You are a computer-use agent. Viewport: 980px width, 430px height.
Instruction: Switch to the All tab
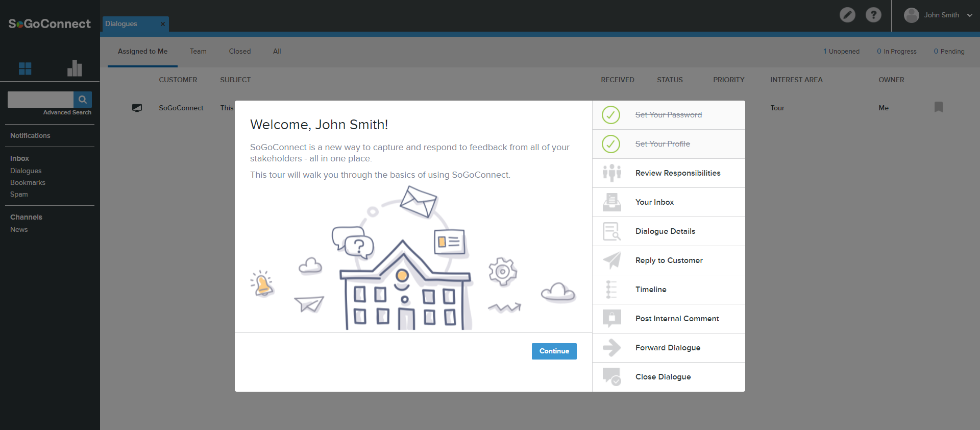277,51
